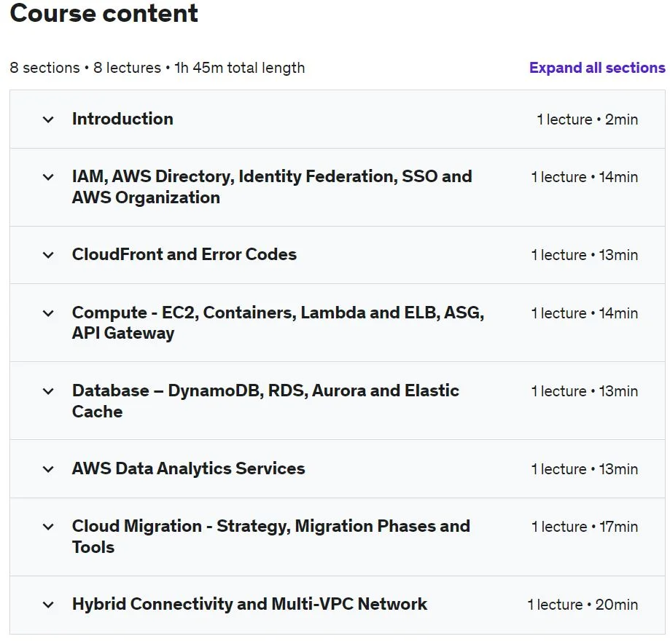Select the CloudFront and Error Codes title
This screenshot has width=670, height=644.
pyautogui.click(x=184, y=254)
